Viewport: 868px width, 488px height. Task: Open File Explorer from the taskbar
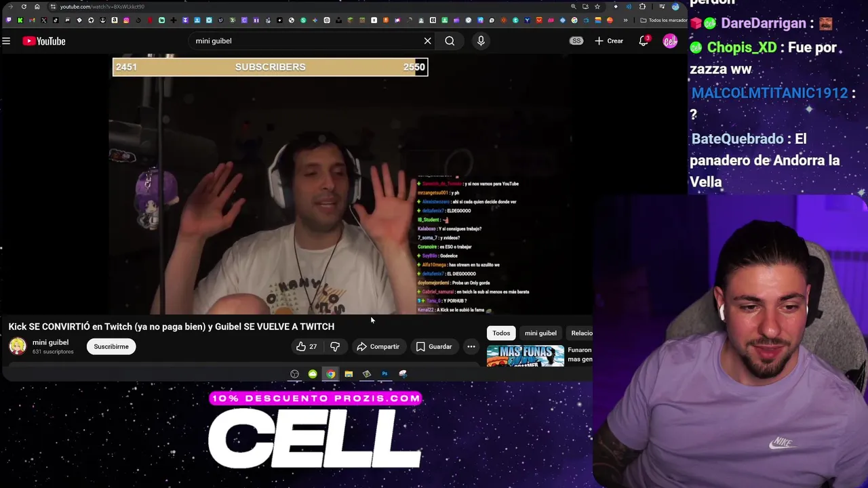pos(349,374)
